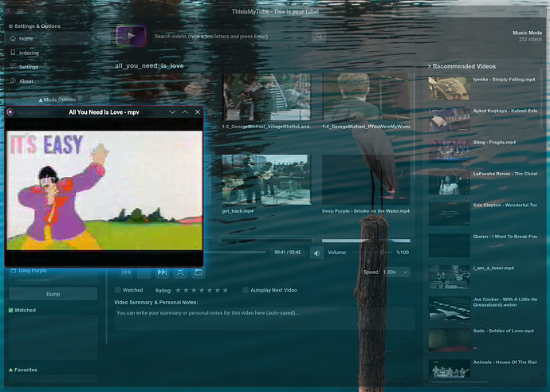Open the hamburger menu in title bar

pyautogui.click(x=21, y=11)
